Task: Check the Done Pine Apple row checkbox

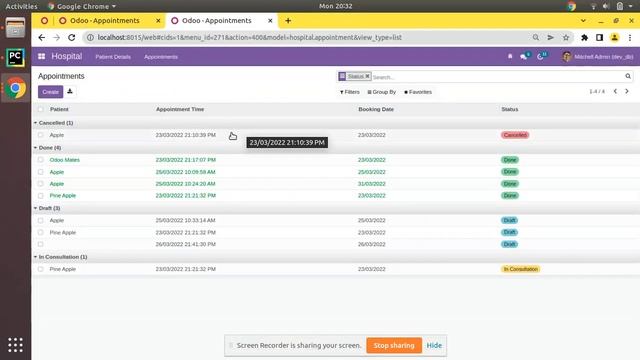Action: point(40,196)
